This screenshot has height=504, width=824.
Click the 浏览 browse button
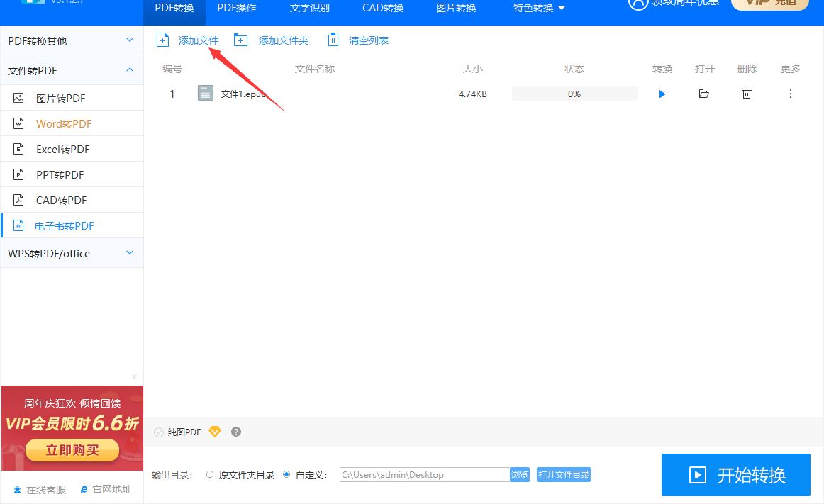tap(520, 474)
